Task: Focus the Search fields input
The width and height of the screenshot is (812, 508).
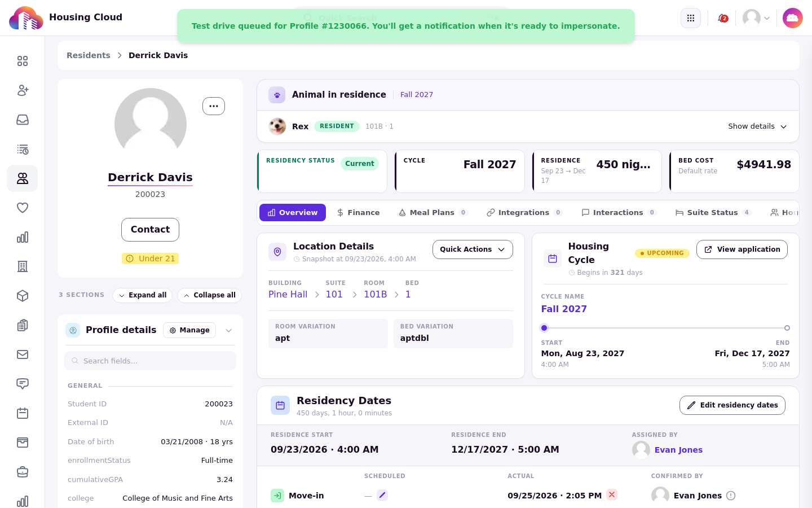Action: pos(150,361)
